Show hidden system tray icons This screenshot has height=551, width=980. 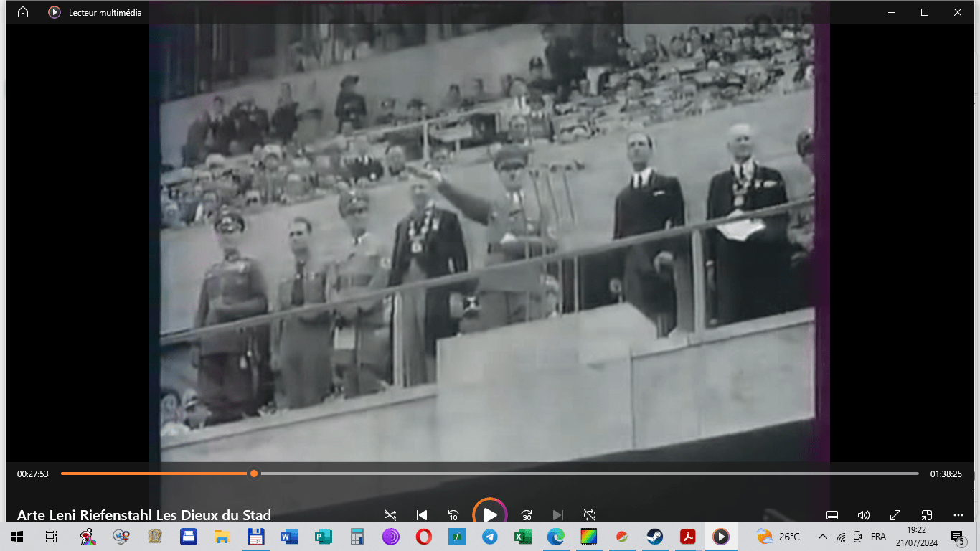pyautogui.click(x=822, y=536)
